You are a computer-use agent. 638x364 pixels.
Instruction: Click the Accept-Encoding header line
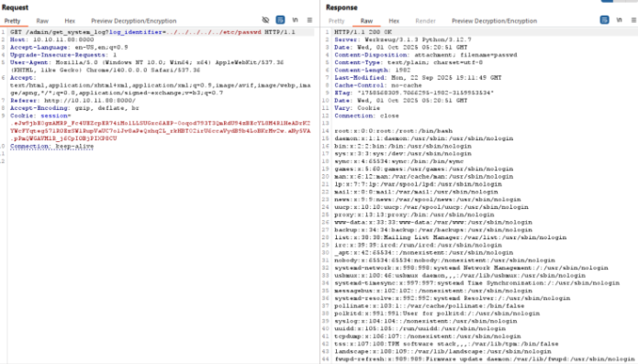point(74,108)
